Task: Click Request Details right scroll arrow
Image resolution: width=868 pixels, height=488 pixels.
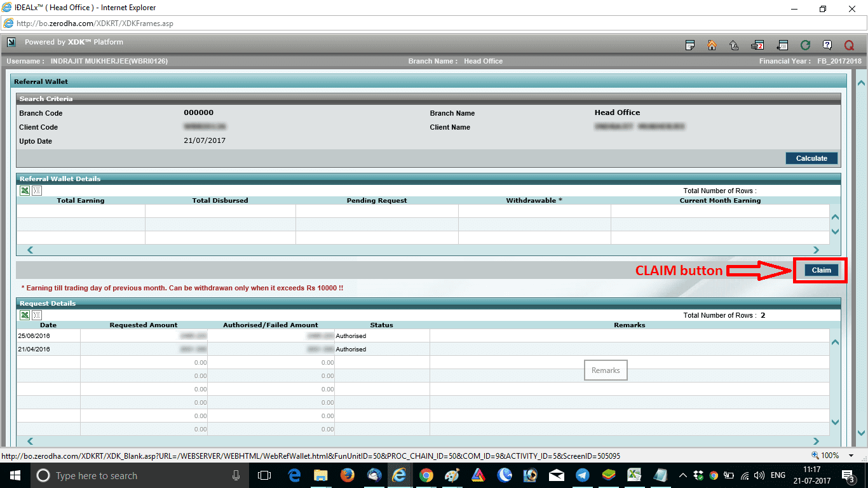Action: 817,441
